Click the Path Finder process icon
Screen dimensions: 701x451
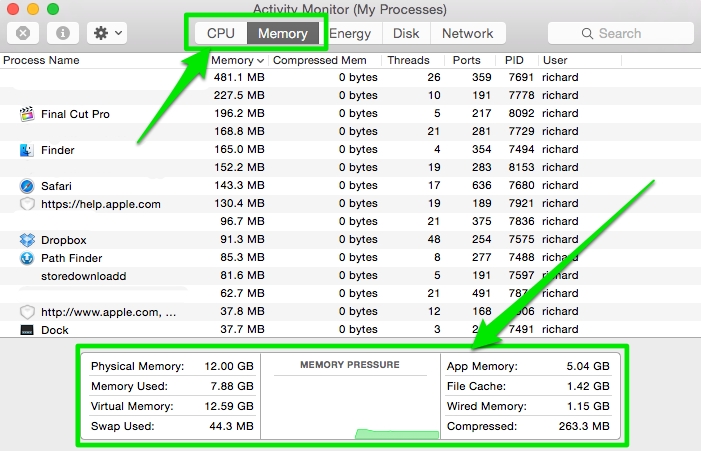(27, 258)
